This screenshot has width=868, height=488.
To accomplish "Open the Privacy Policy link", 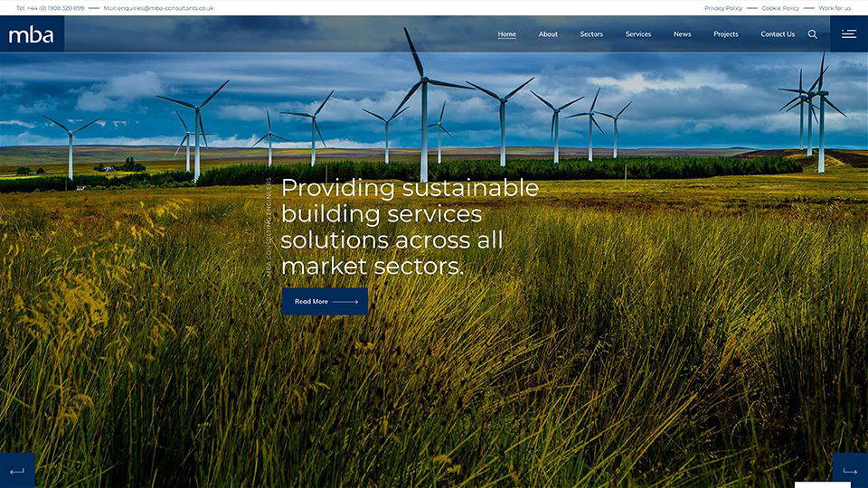I will pyautogui.click(x=723, y=8).
